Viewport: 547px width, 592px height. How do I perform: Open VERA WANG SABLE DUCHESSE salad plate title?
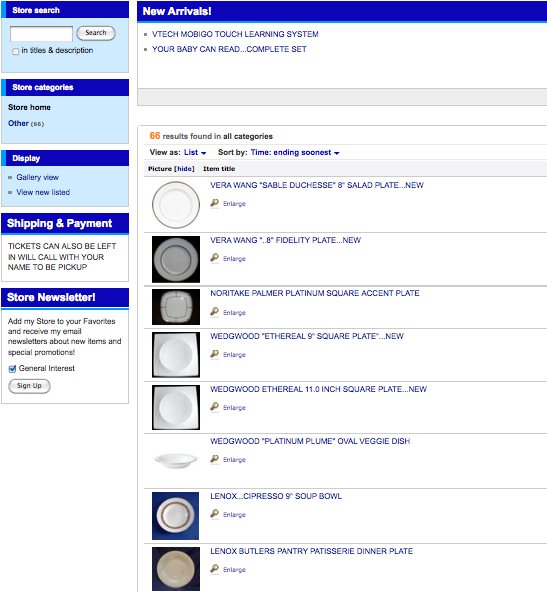click(x=317, y=185)
